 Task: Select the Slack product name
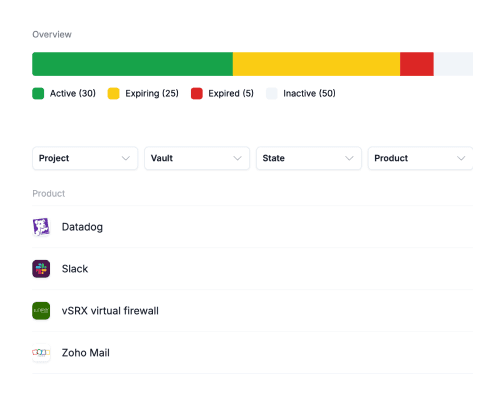coord(75,269)
